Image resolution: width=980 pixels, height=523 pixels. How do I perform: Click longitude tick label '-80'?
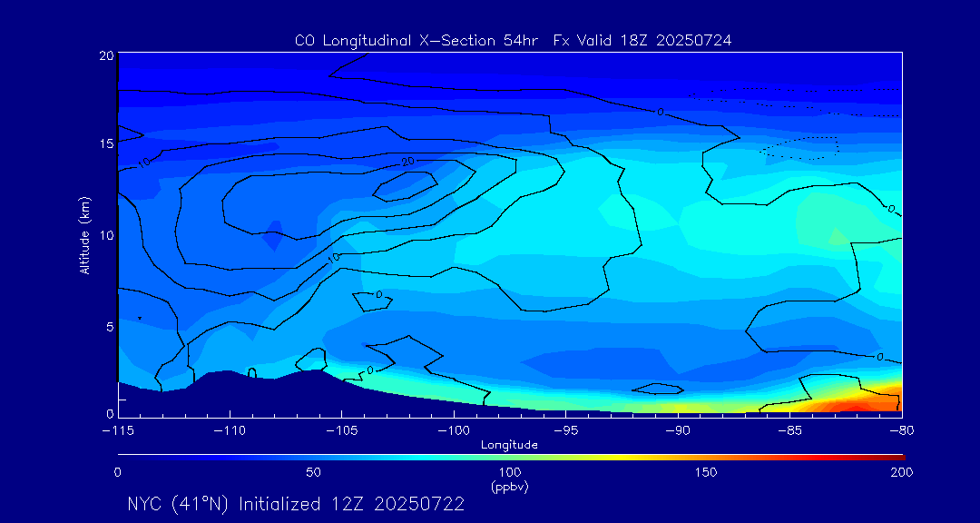click(x=902, y=431)
